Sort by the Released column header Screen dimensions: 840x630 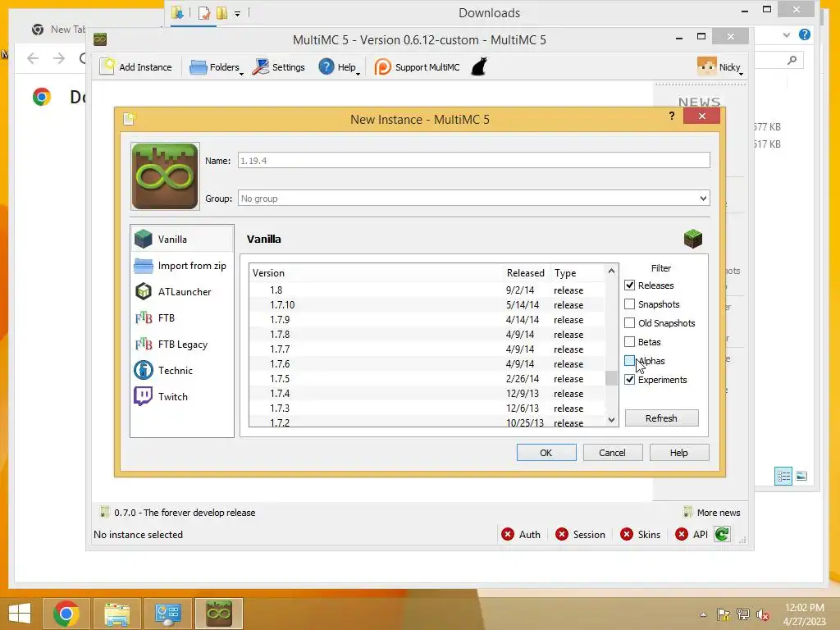527,272
